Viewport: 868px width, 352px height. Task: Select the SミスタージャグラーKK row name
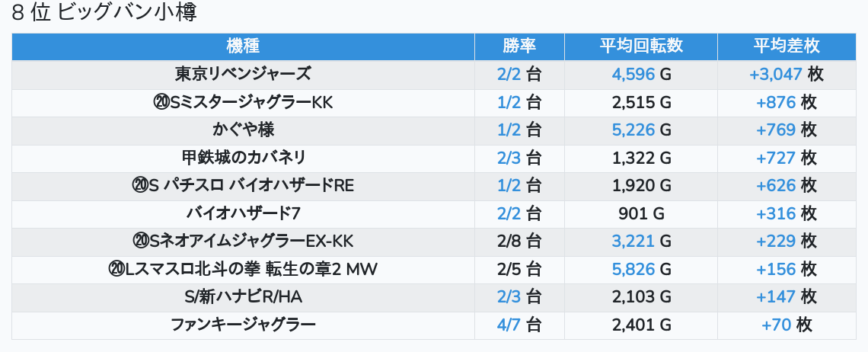(243, 102)
